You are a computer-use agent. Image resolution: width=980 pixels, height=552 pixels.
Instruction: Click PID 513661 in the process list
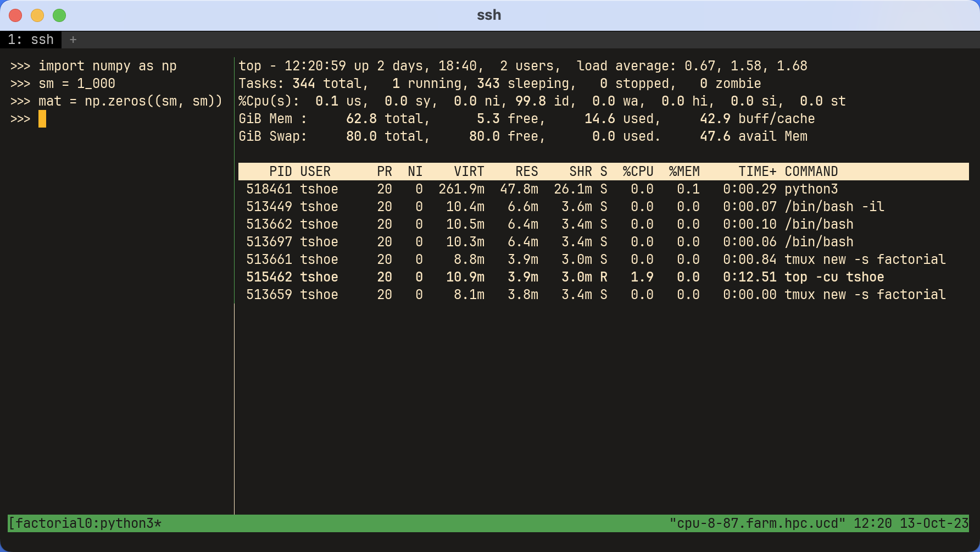coord(269,260)
